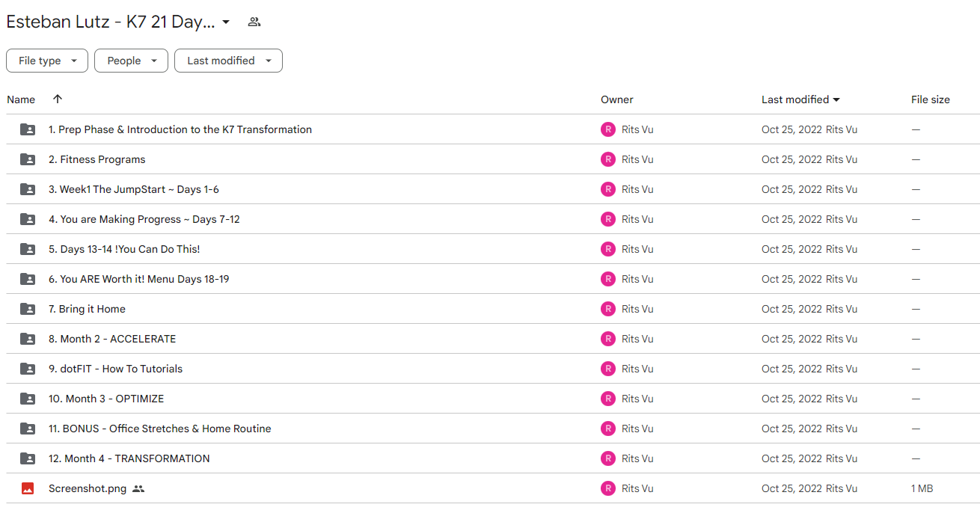The height and width of the screenshot is (522, 980).
Task: Click the Owner column header
Action: pos(617,99)
